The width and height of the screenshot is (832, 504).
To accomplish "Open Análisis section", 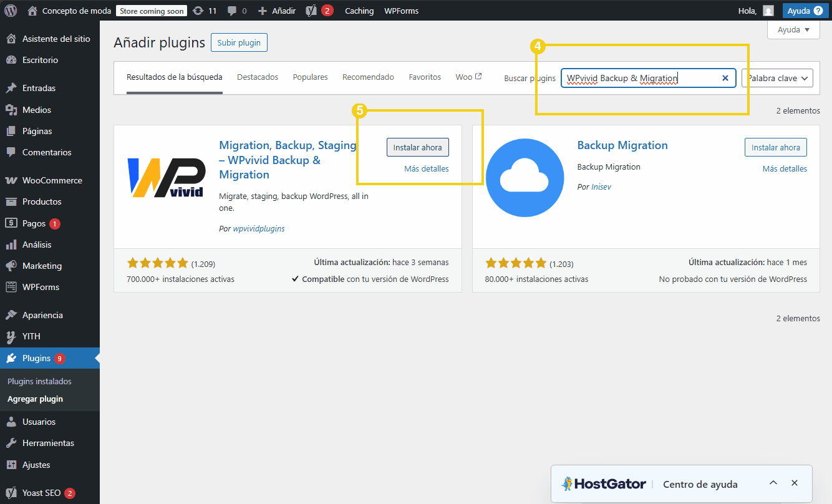I will pyautogui.click(x=50, y=245).
